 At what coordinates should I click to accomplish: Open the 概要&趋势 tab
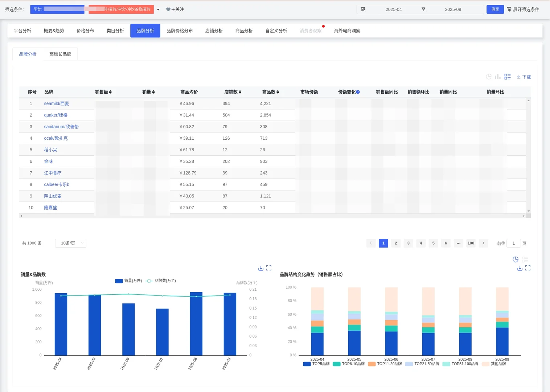tap(54, 31)
